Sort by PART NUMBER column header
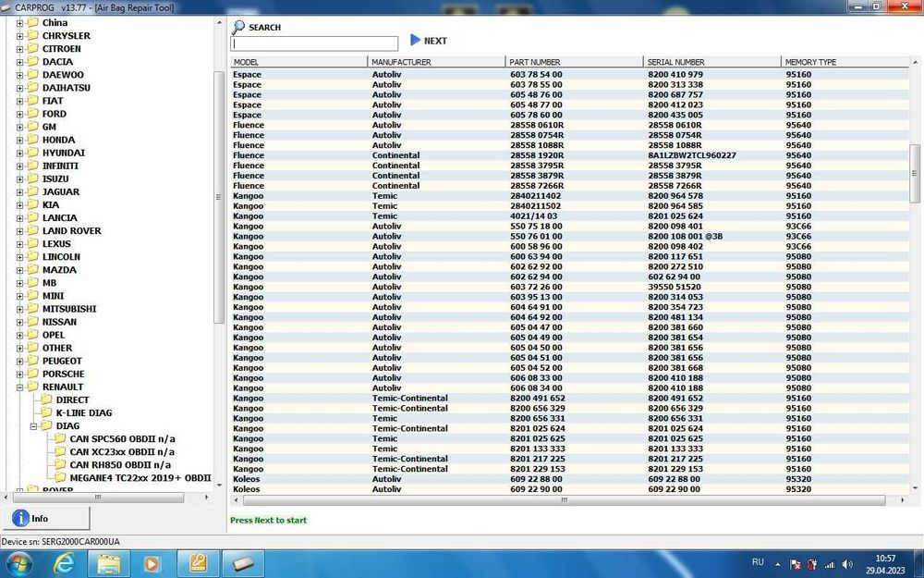Viewport: 924px width, 578px height. coord(575,62)
